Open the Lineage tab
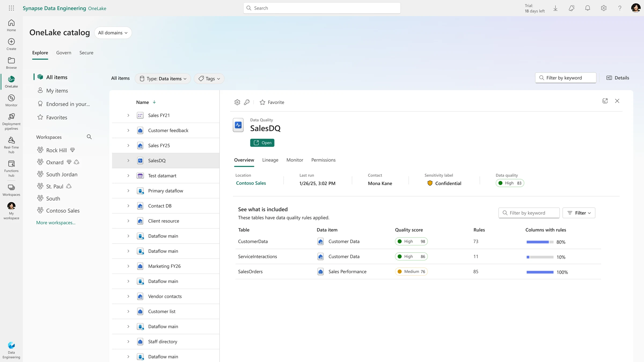The height and width of the screenshot is (362, 644). (x=270, y=160)
